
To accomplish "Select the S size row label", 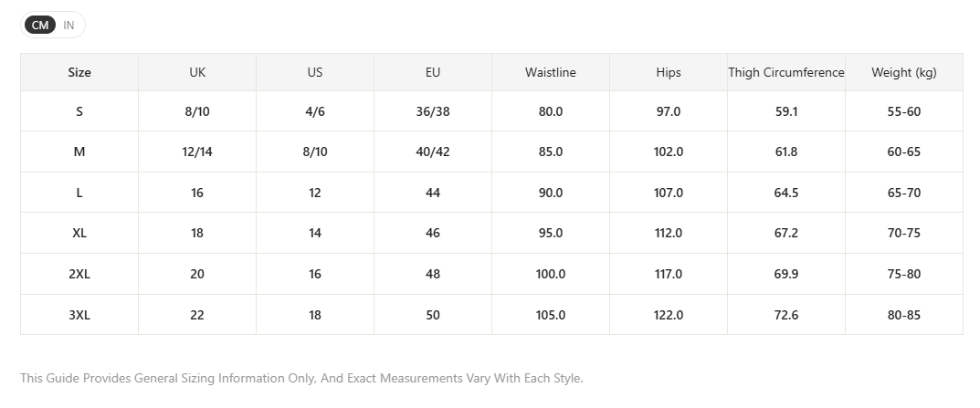I will click(79, 112).
